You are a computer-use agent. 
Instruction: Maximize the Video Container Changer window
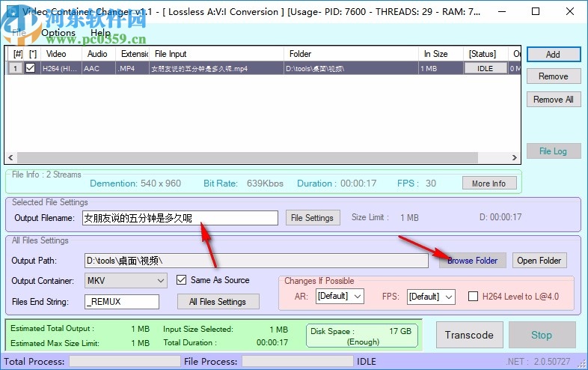point(536,12)
